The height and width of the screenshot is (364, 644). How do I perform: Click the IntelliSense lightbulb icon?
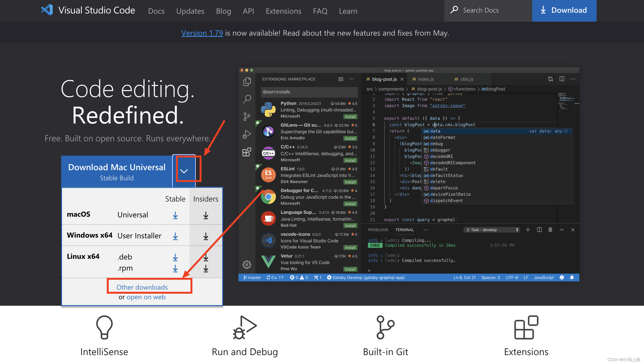[x=104, y=327]
